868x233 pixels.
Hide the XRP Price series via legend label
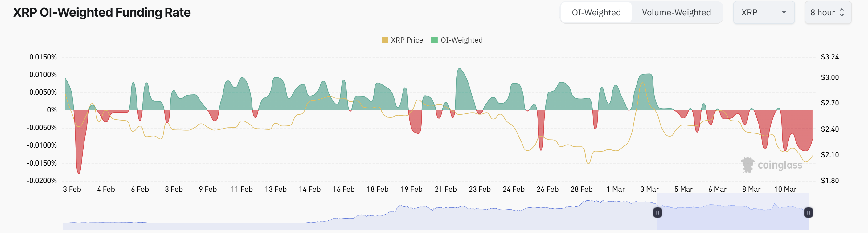[407, 40]
